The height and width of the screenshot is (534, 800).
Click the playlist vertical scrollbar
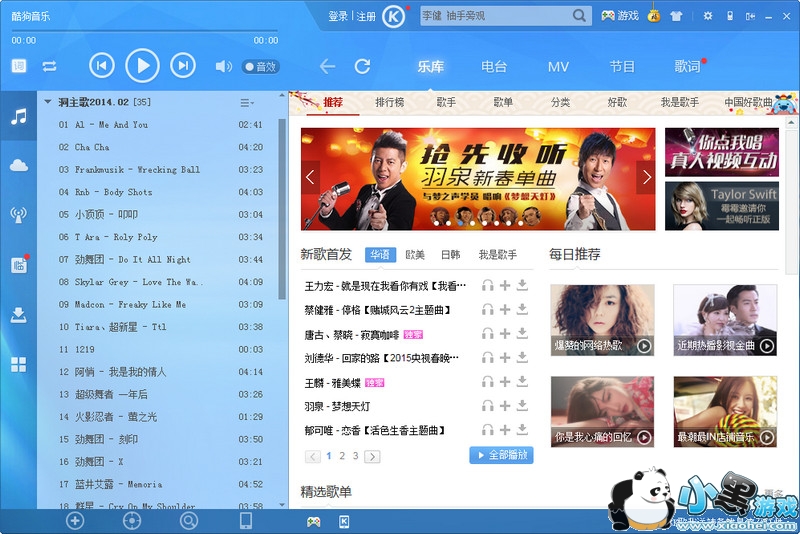[x=282, y=209]
